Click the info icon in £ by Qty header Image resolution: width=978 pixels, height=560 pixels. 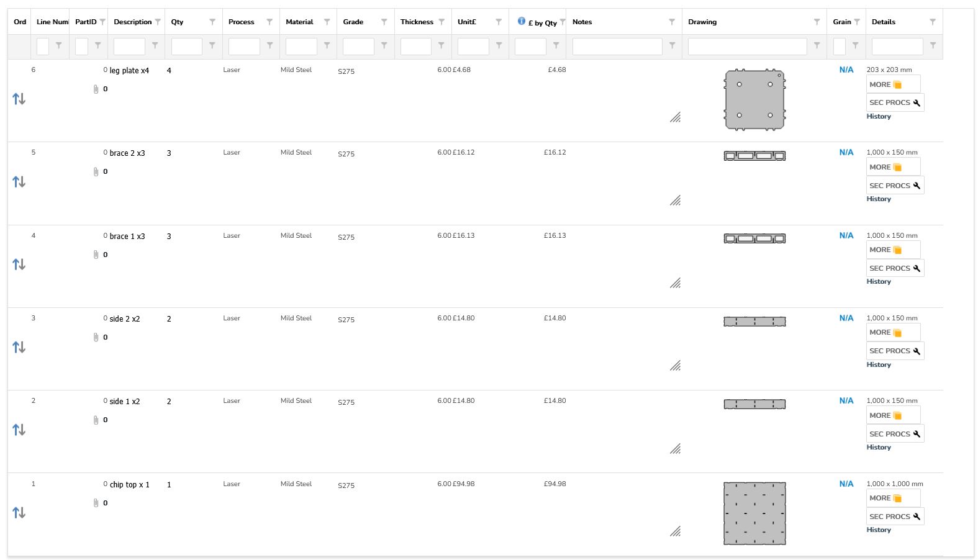(x=522, y=21)
